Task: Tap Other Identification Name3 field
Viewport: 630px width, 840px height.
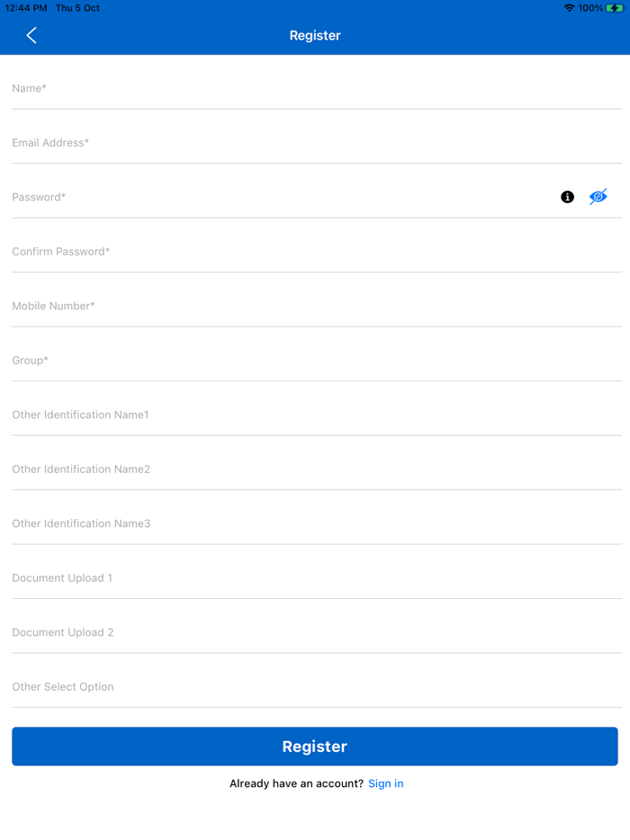Action: click(316, 523)
